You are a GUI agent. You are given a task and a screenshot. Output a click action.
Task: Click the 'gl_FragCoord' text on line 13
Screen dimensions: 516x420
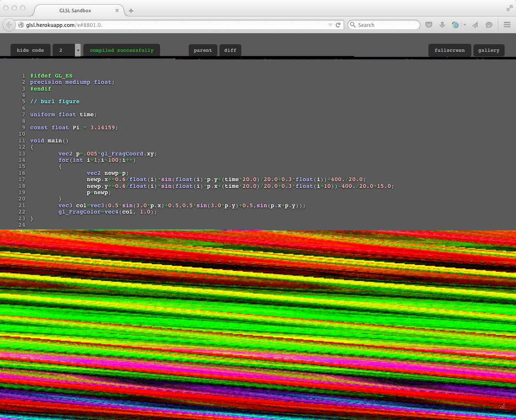(122, 153)
